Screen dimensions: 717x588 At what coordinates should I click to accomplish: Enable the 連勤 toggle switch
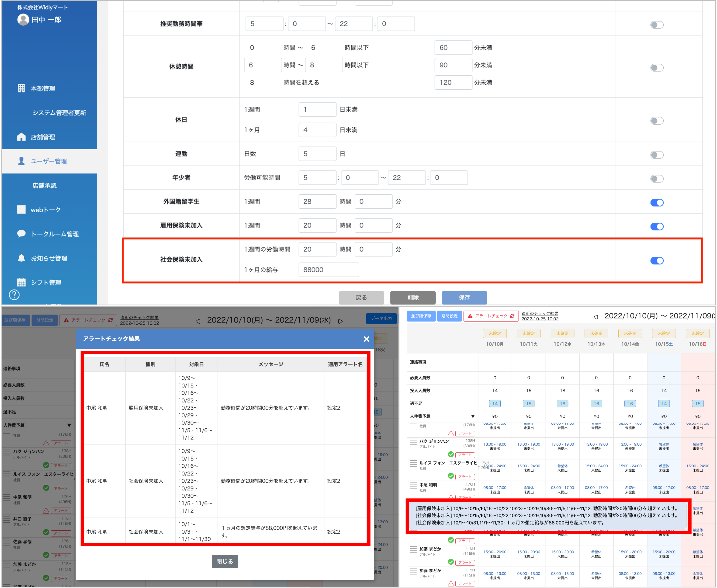click(657, 155)
